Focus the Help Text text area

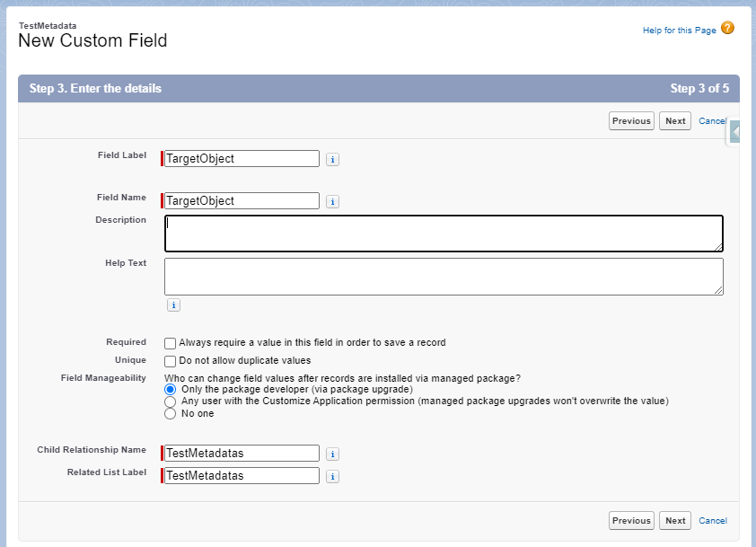click(444, 277)
